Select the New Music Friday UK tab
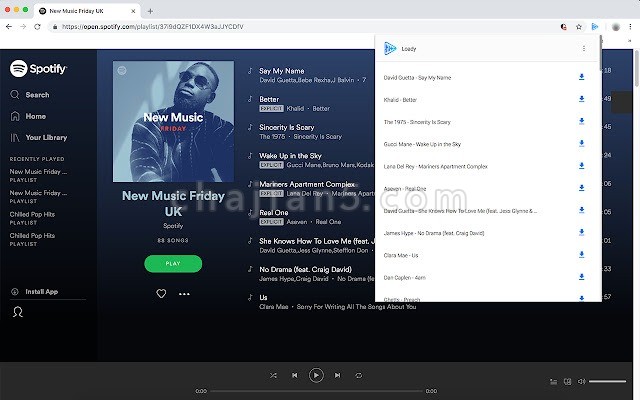640x400 pixels. click(x=87, y=11)
